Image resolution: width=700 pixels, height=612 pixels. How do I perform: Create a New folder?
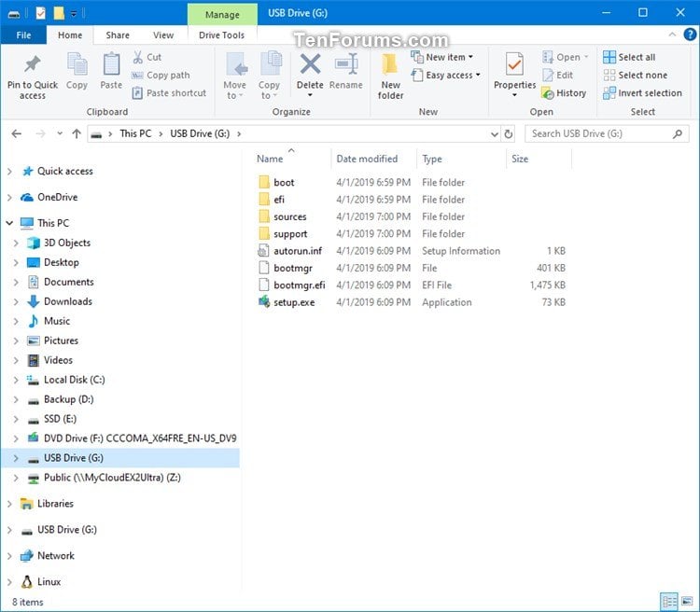pos(390,76)
